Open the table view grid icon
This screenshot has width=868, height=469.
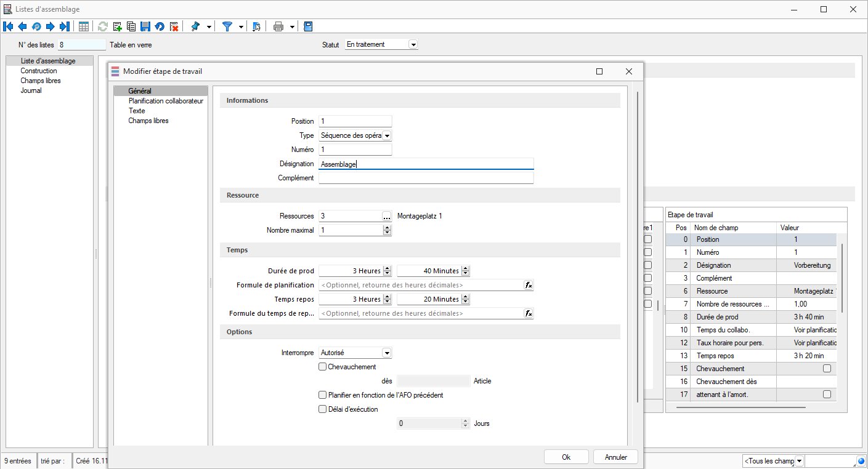coord(84,26)
